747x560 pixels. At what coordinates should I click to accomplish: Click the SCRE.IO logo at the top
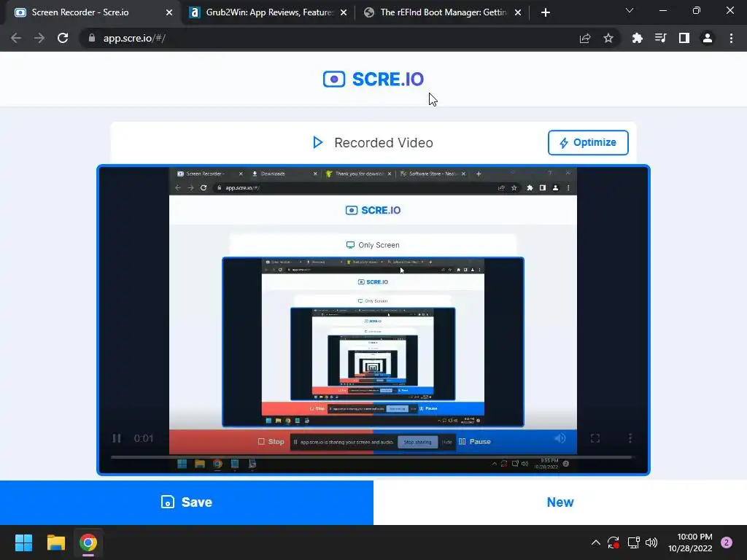pos(373,79)
